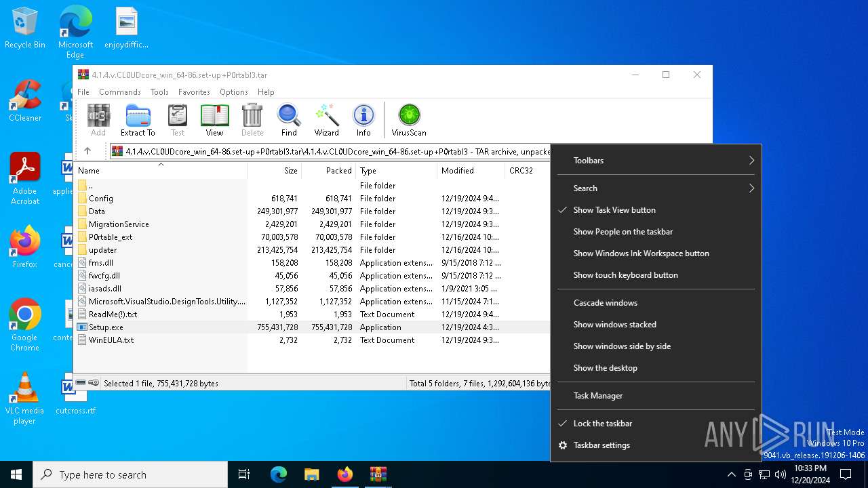Launch the Wizard wand tool
868x488 pixels.
click(326, 120)
